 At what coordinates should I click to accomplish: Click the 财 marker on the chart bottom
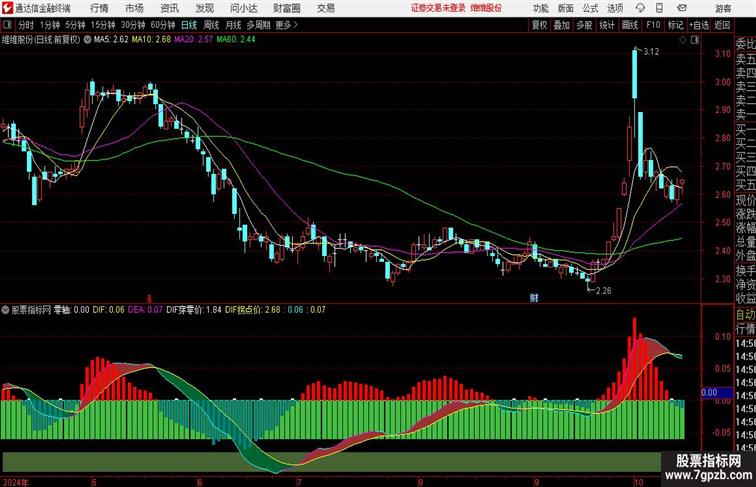click(x=534, y=298)
